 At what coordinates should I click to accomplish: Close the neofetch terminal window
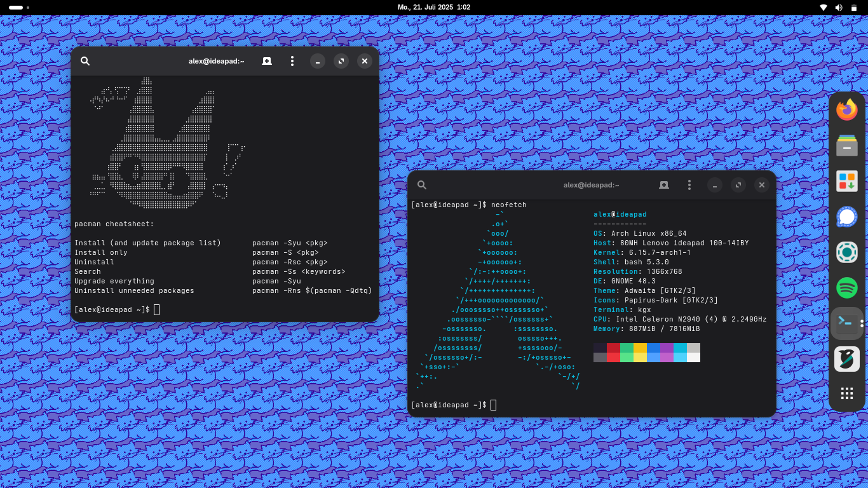click(x=762, y=185)
